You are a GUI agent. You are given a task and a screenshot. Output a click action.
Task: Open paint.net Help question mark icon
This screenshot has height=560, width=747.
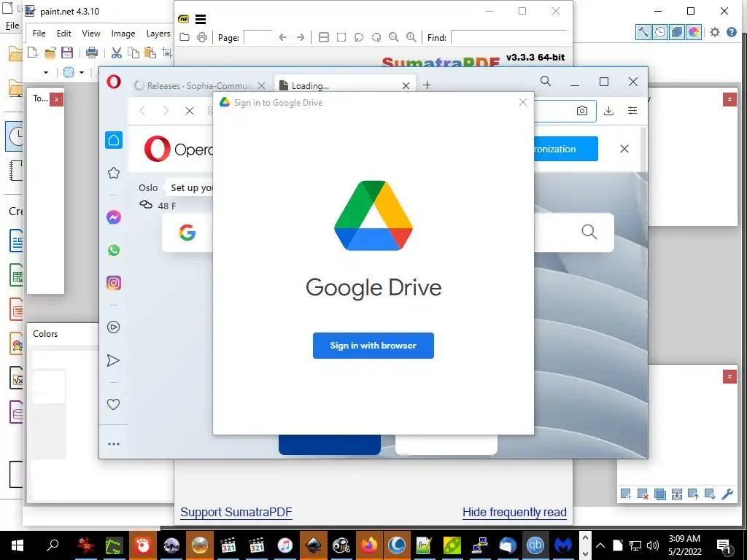pyautogui.click(x=731, y=32)
